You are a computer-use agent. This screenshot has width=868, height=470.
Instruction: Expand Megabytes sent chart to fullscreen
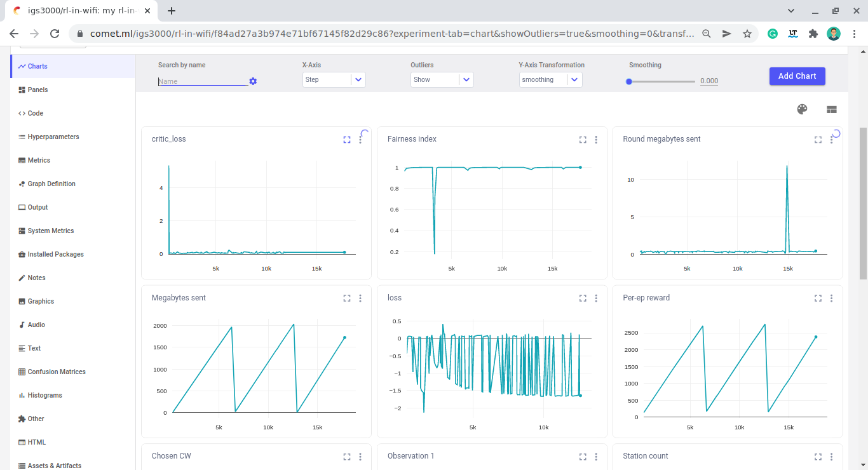[347, 298]
